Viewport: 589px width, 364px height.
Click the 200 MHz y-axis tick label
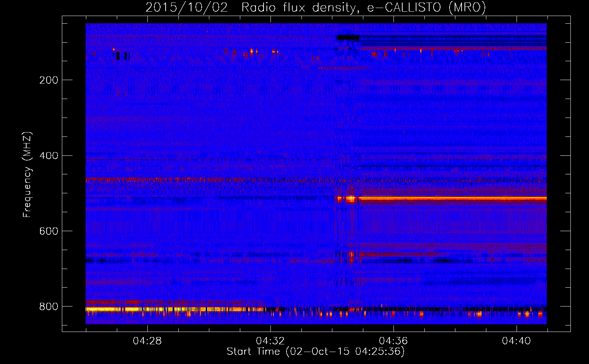pos(49,80)
